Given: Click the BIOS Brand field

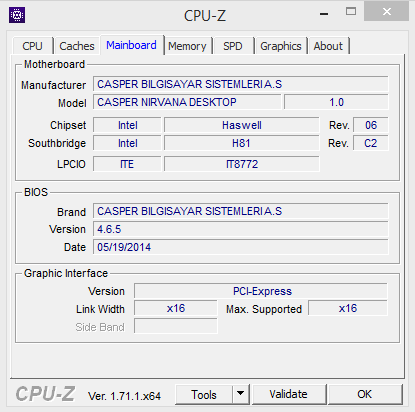Looking at the screenshot, I should [x=241, y=211].
